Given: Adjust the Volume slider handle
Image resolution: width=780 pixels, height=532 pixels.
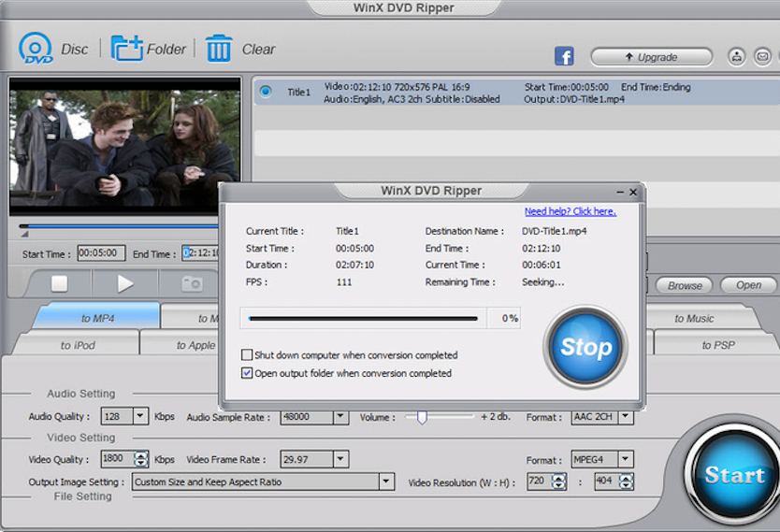Looking at the screenshot, I should (422, 417).
